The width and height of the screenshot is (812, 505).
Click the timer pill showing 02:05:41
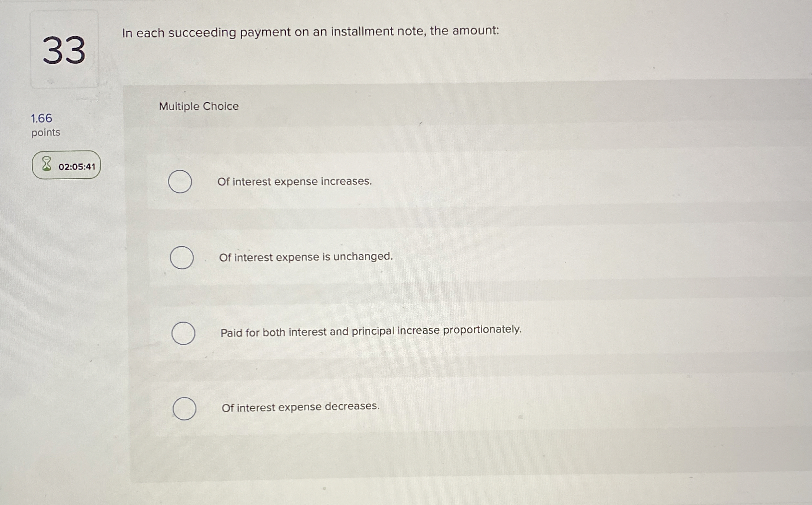[x=66, y=165]
